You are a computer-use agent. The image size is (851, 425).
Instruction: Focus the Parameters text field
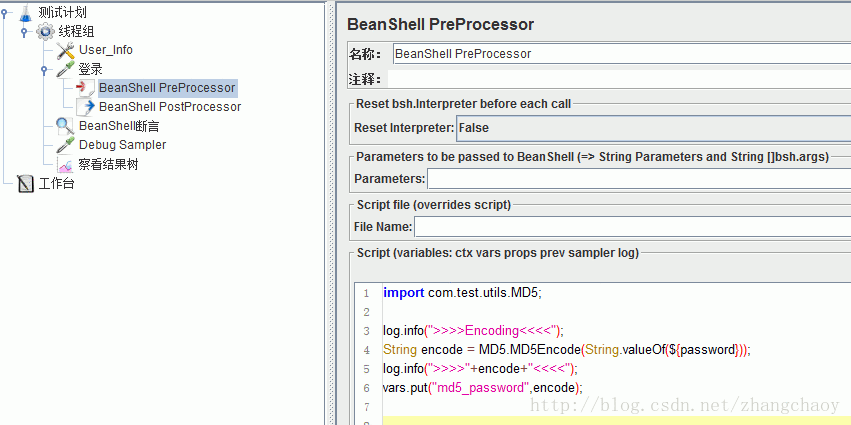638,179
